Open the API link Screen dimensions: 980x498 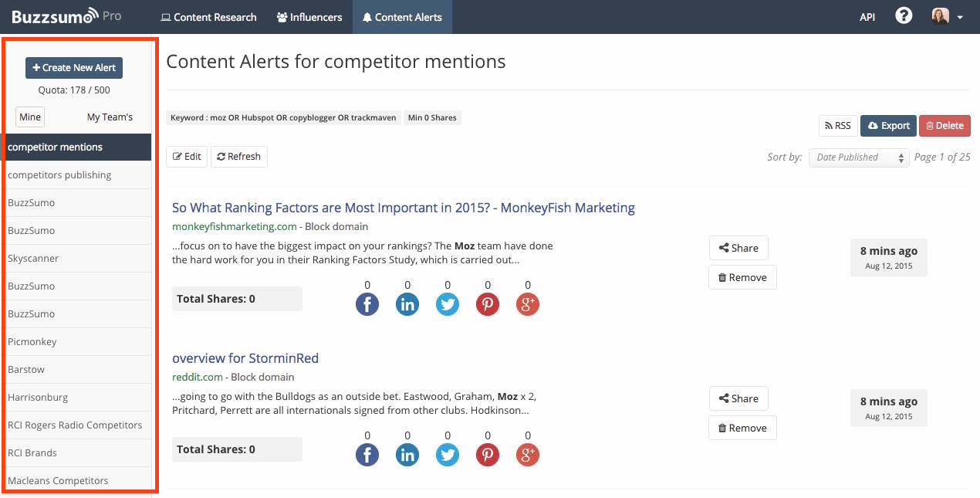tap(867, 17)
